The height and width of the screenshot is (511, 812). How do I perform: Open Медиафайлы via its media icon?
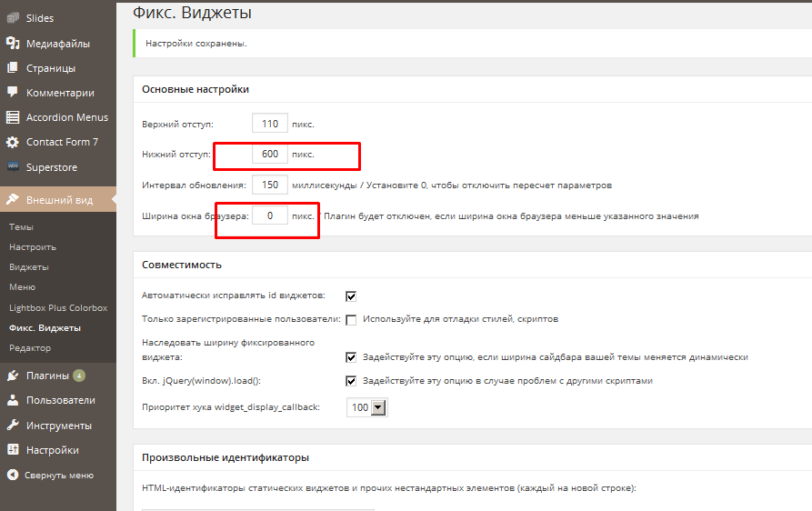[13, 43]
